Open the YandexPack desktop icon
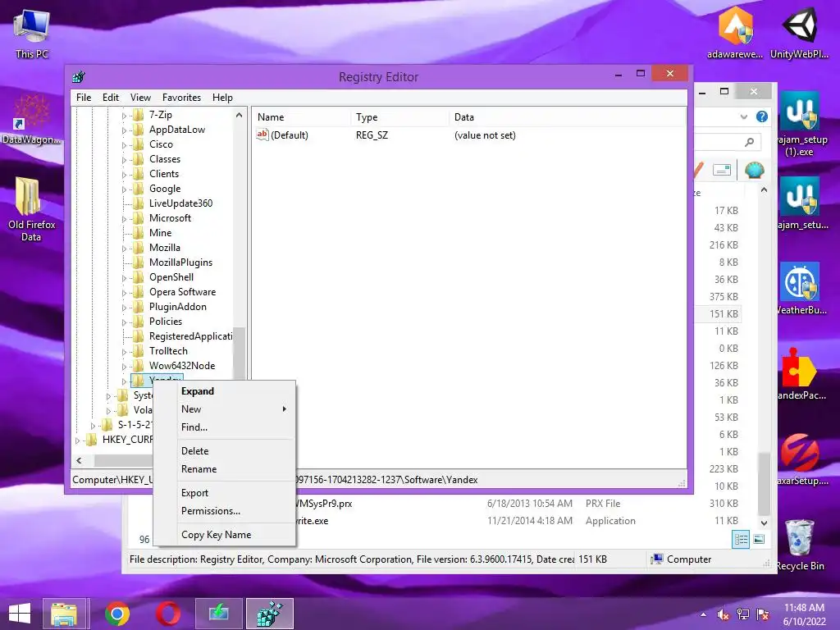Screen dimensions: 840x630 pos(799,373)
